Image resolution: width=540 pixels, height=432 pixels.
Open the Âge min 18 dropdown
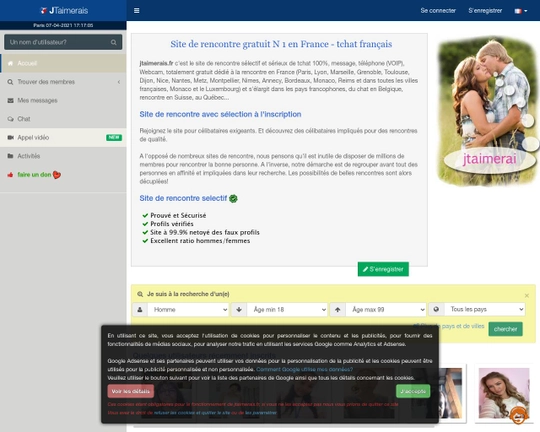click(287, 309)
